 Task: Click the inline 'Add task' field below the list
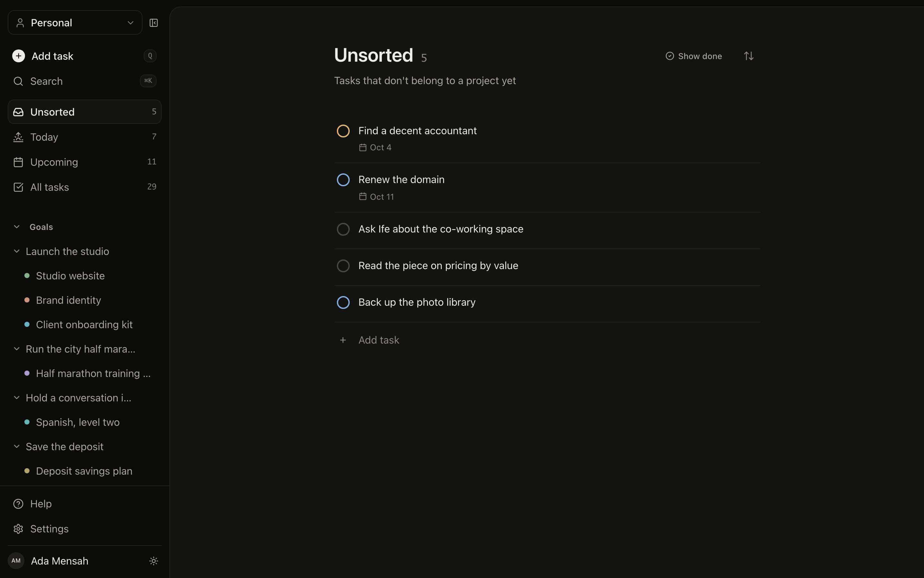[x=547, y=340]
